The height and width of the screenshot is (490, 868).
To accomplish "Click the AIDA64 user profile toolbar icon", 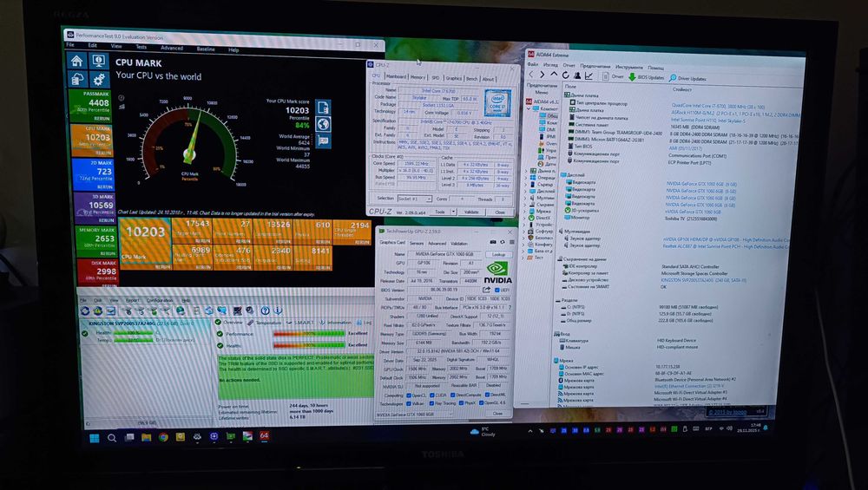I will pos(577,75).
